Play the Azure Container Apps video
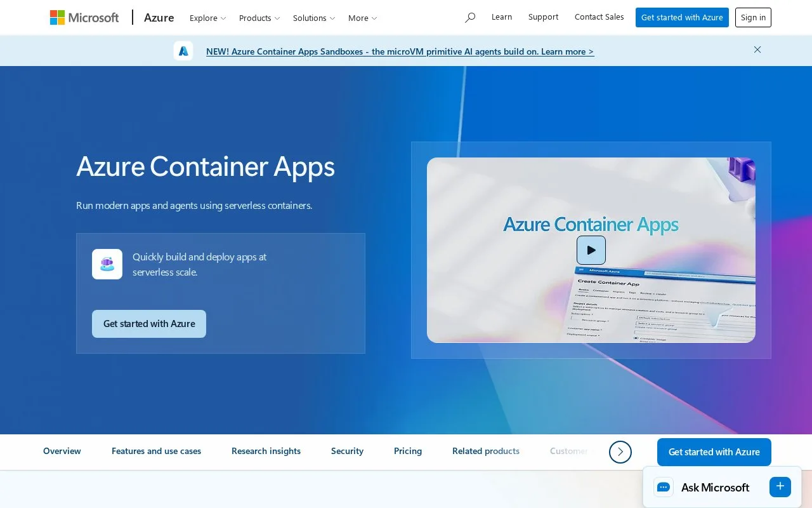Screen dimensions: 812x508 pos(591,250)
